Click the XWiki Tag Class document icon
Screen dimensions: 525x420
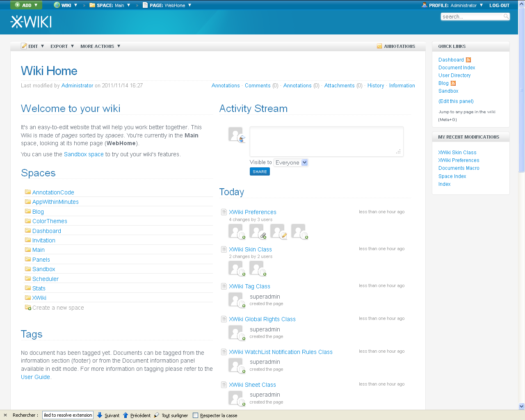click(224, 286)
